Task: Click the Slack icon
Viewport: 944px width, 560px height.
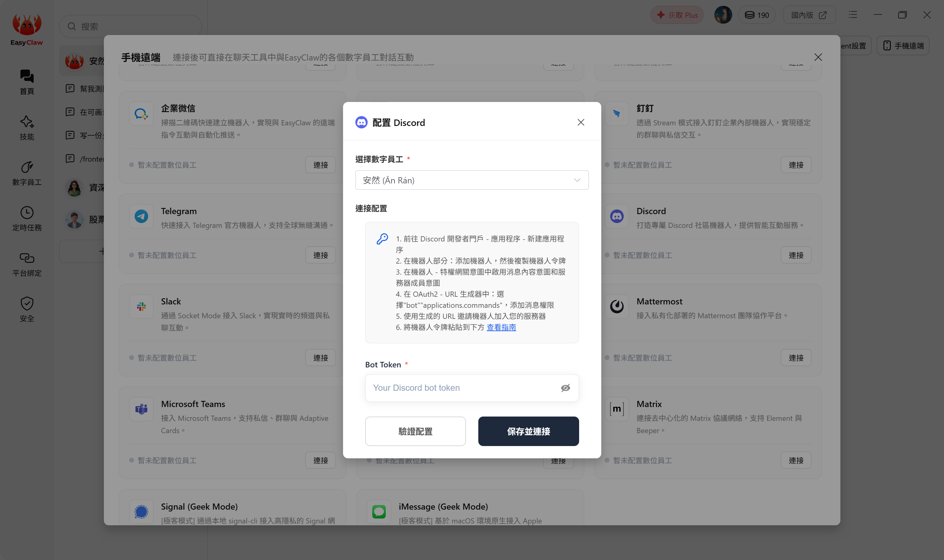Action: pos(141,306)
